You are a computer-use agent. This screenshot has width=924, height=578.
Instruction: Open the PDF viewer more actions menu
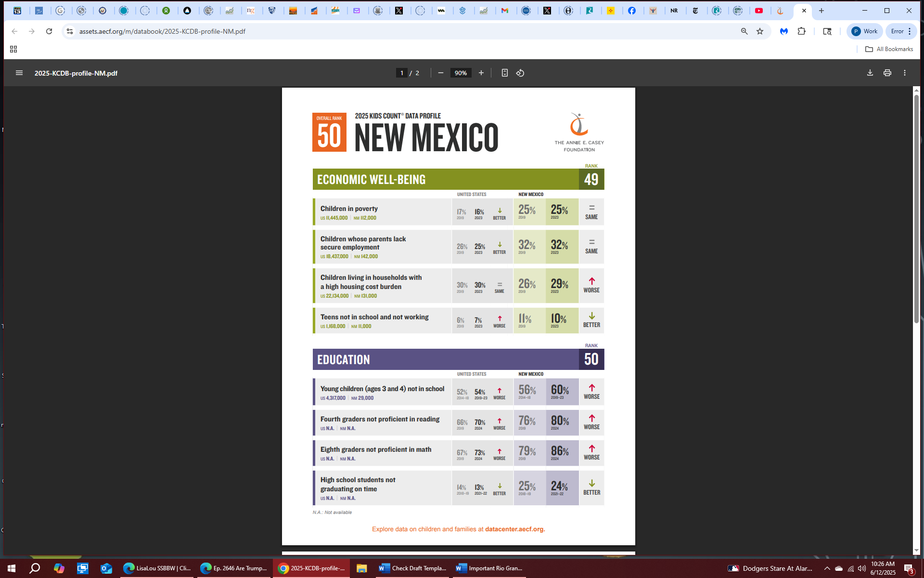point(905,73)
